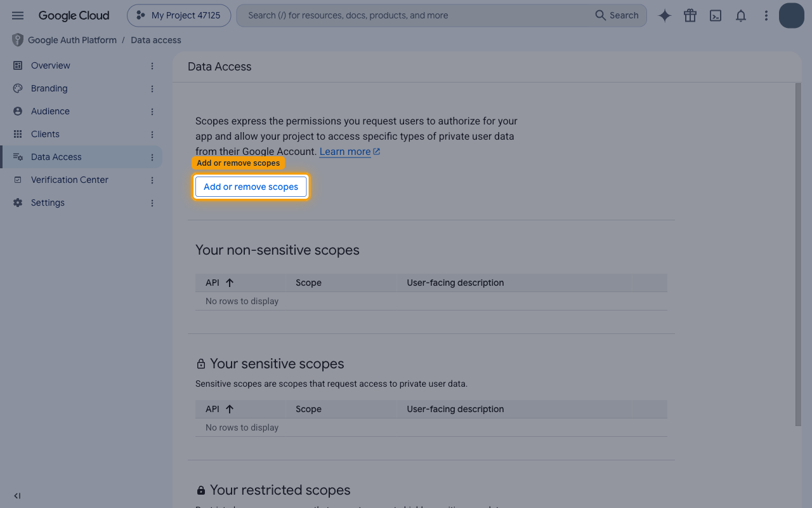This screenshot has height=508, width=812.
Task: Click the Clients apps grid icon
Action: coord(18,134)
